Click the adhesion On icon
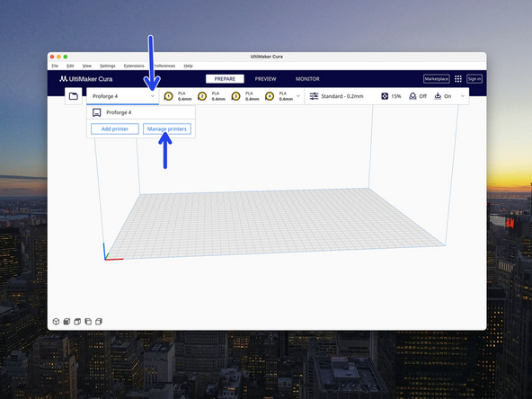Screen dimensions: 532x399 coord(438,96)
